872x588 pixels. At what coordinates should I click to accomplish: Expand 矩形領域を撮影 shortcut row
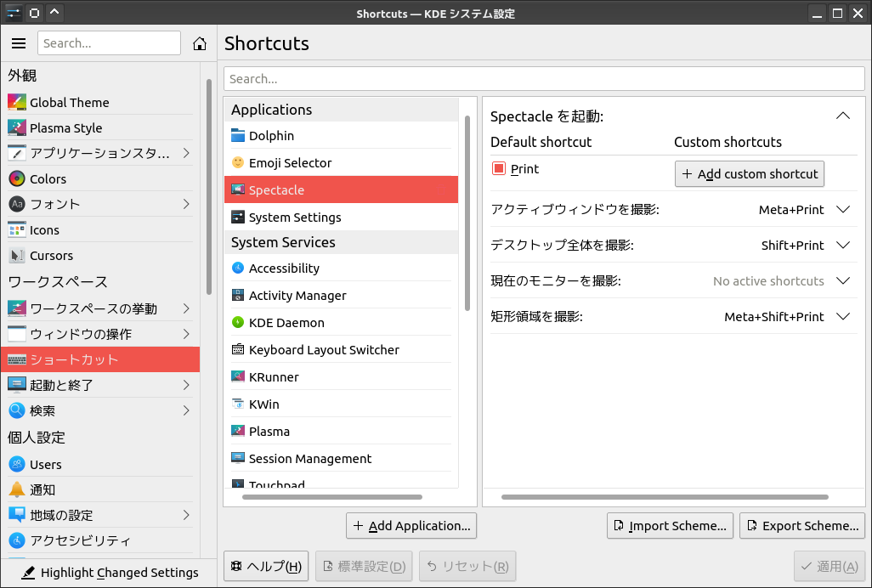pyautogui.click(x=843, y=316)
